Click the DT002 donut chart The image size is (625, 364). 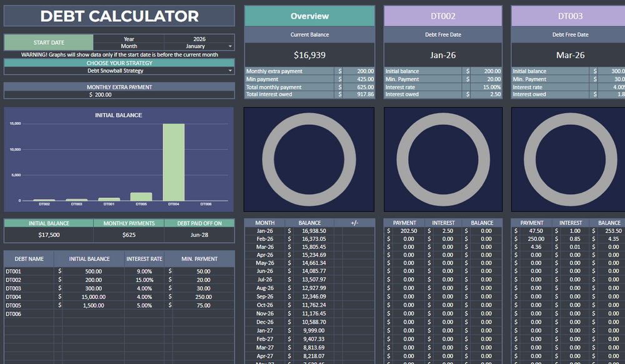pyautogui.click(x=442, y=159)
